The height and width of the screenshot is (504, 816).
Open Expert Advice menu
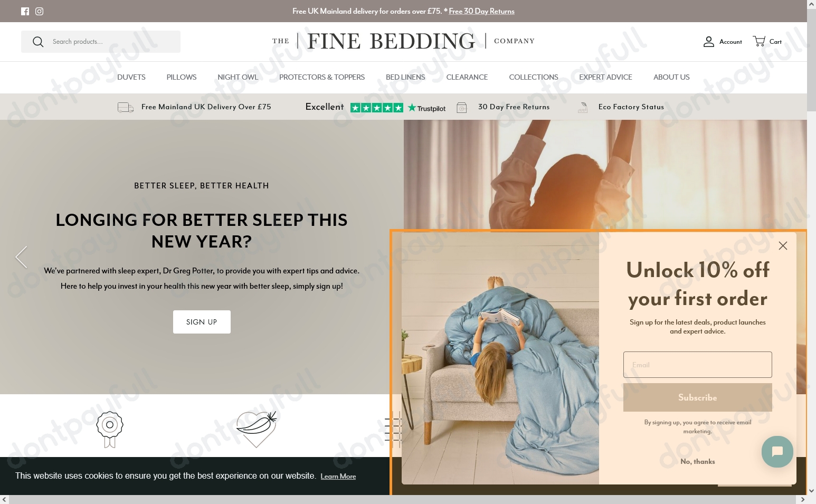click(605, 77)
